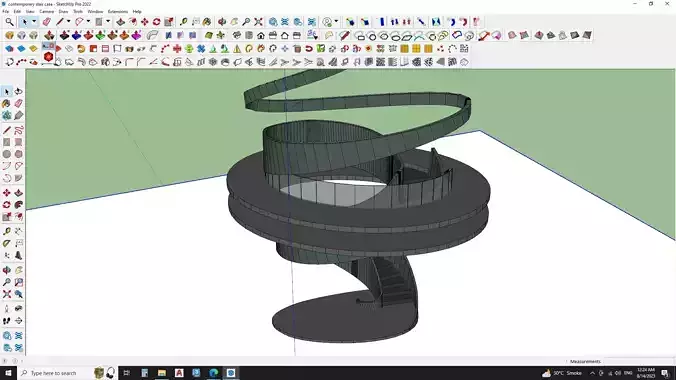Open 3D Warehouse icon in top toolbar
Image resolution: width=676 pixels, height=380 pixels.
coord(273,22)
